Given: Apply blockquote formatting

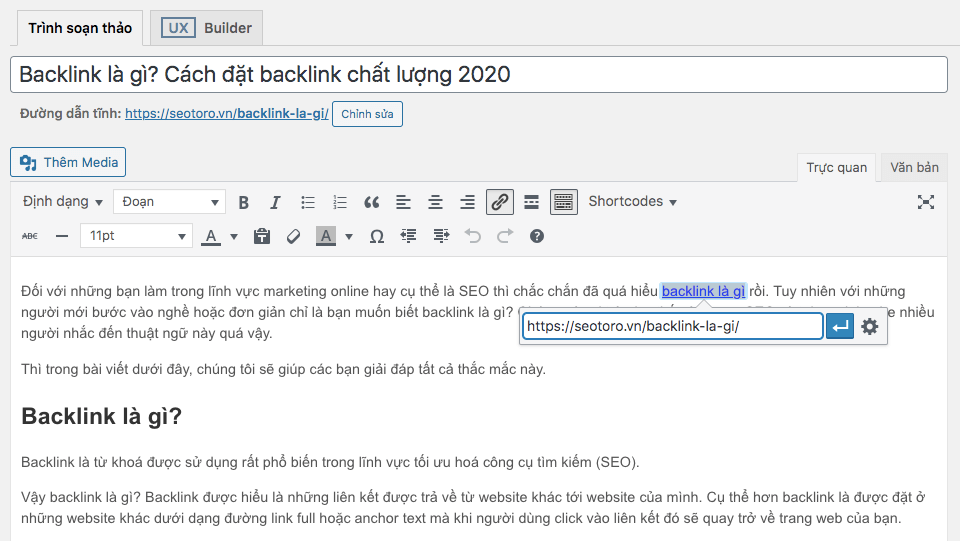Looking at the screenshot, I should coord(371,202).
